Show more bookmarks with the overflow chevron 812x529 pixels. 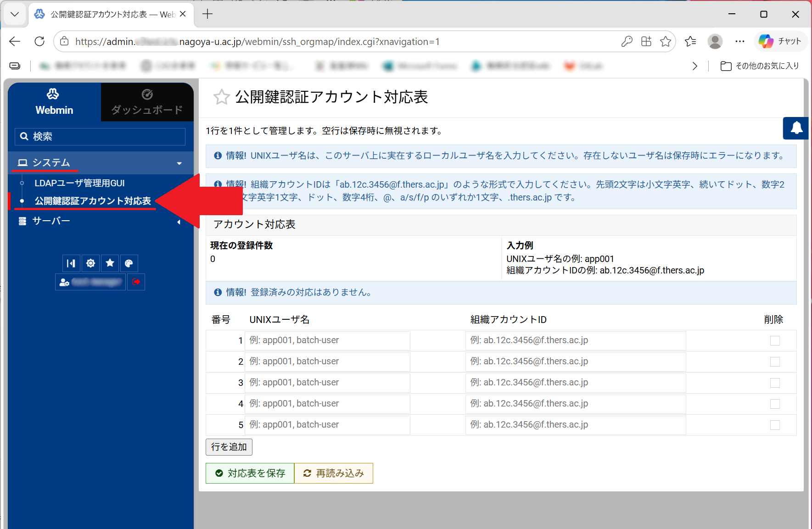695,66
